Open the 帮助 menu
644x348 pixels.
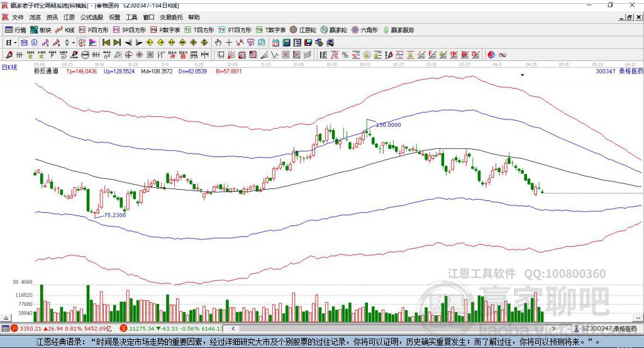click(x=194, y=17)
